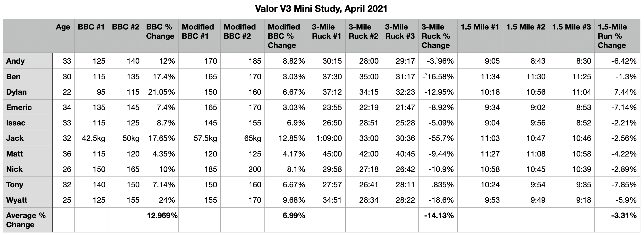This screenshot has height=235, width=644.
Task: Click the Valor V3 Mini Study title
Action: [321, 9]
